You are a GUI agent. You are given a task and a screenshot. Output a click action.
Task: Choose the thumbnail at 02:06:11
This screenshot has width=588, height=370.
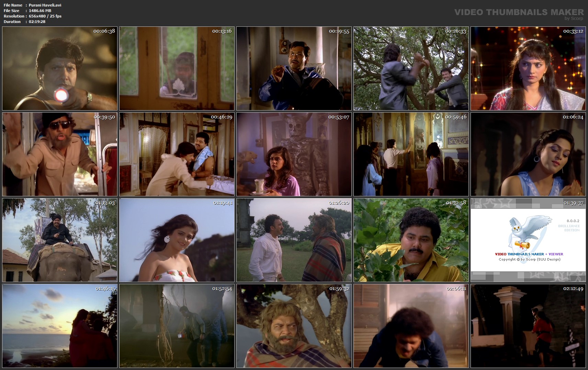pos(411,326)
